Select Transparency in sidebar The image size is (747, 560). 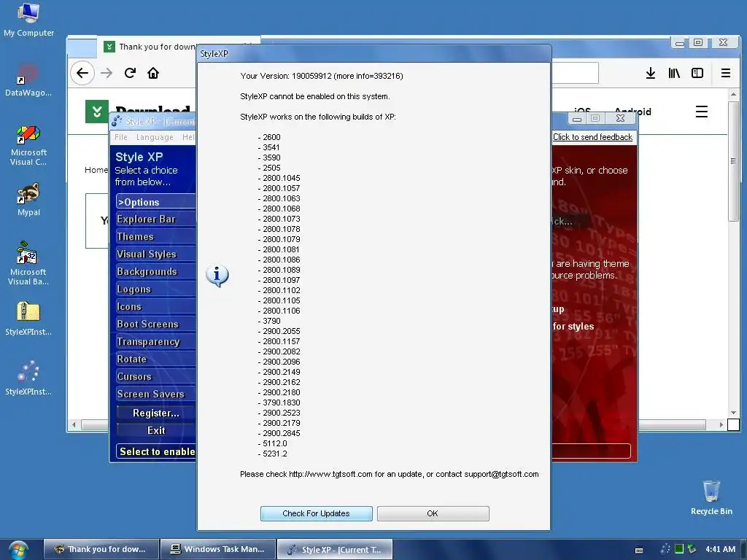point(156,341)
